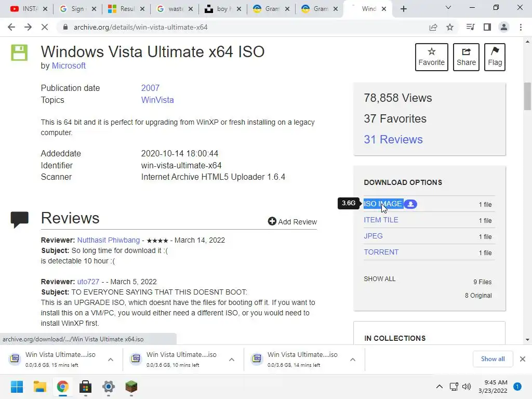Open the WinVista topic link

[x=157, y=100]
